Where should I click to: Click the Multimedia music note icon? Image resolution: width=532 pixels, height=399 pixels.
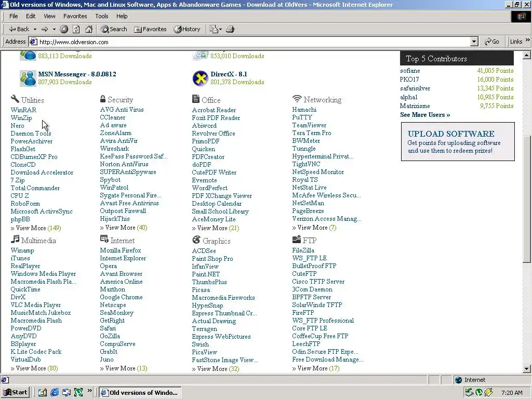point(15,239)
